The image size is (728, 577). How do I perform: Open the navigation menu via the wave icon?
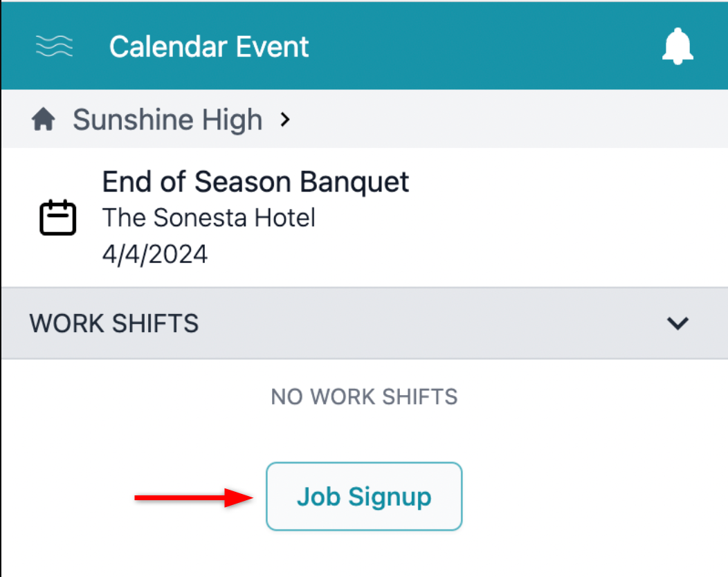(53, 46)
